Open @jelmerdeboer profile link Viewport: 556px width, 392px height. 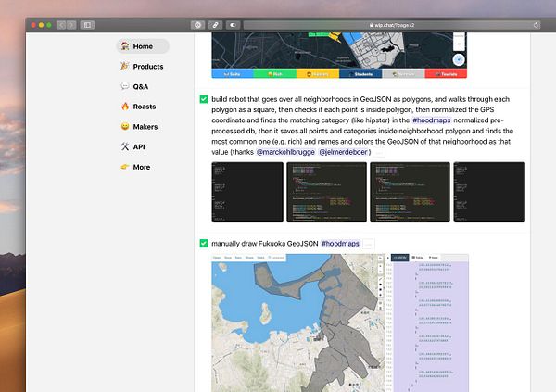343,152
